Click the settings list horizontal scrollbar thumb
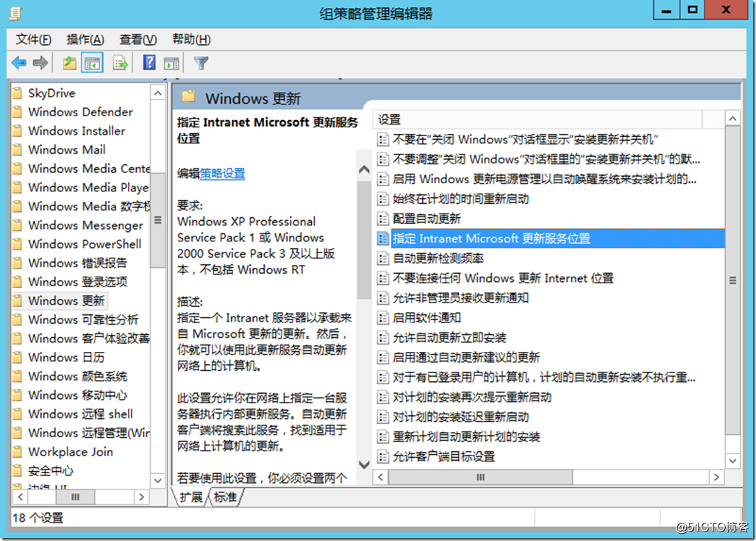The width and height of the screenshot is (756, 541). pos(480,477)
